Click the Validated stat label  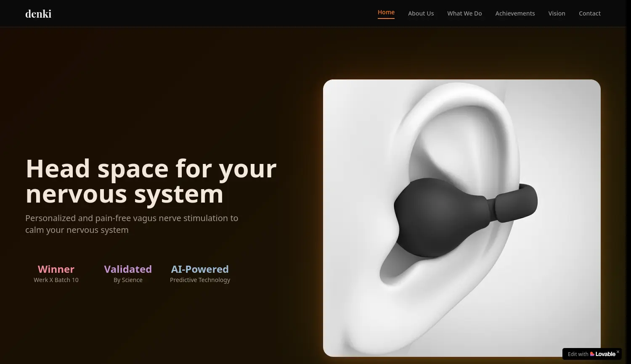tap(128, 269)
